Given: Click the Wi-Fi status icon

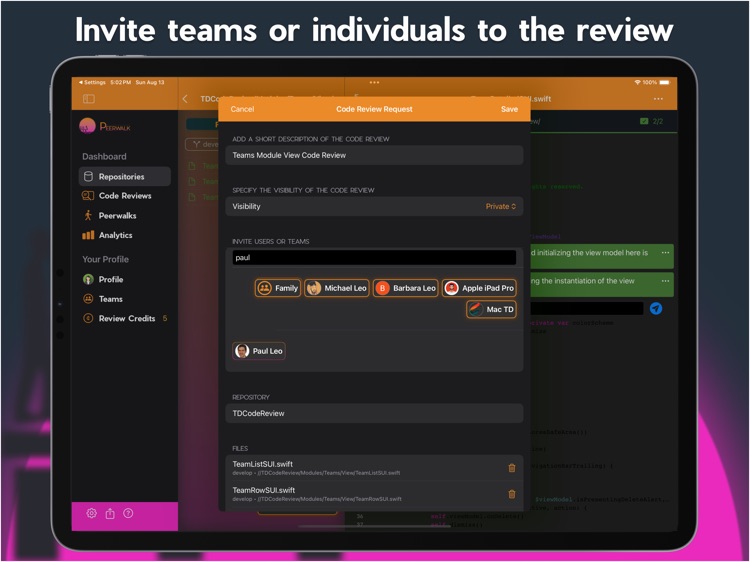Looking at the screenshot, I should tap(637, 82).
